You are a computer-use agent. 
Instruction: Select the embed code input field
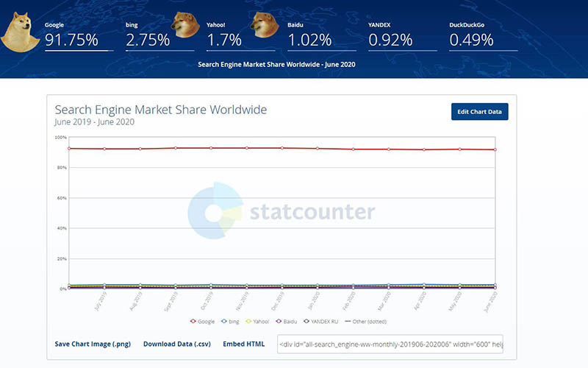(x=390, y=344)
